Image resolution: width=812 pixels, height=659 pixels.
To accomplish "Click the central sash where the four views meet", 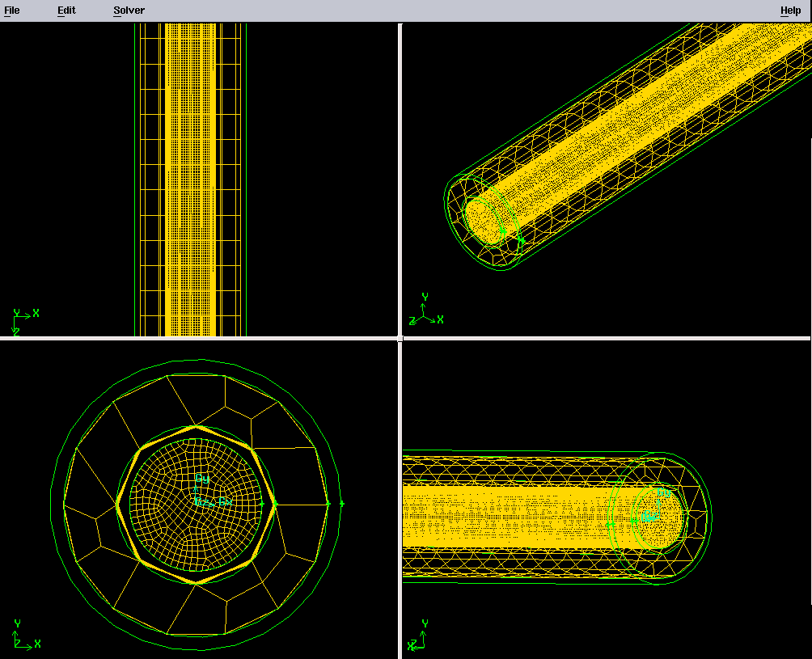I will click(400, 338).
